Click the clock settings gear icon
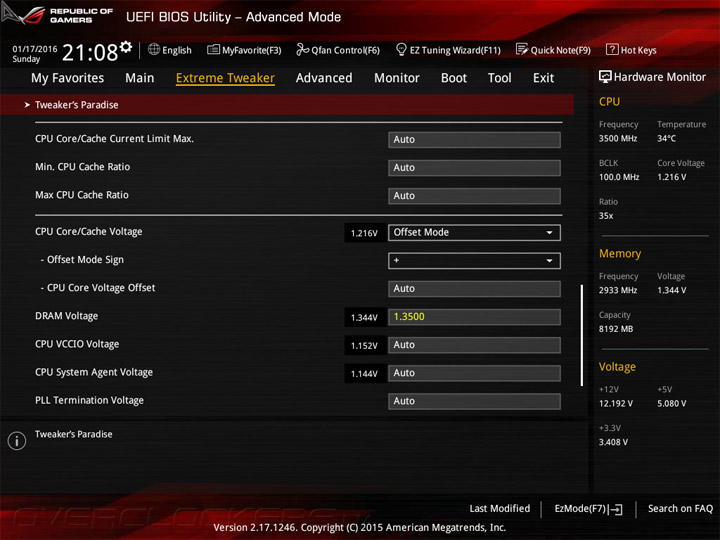 pos(125,46)
